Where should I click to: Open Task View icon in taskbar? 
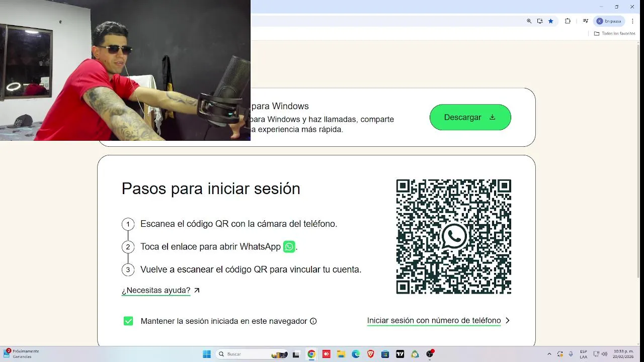click(296, 354)
